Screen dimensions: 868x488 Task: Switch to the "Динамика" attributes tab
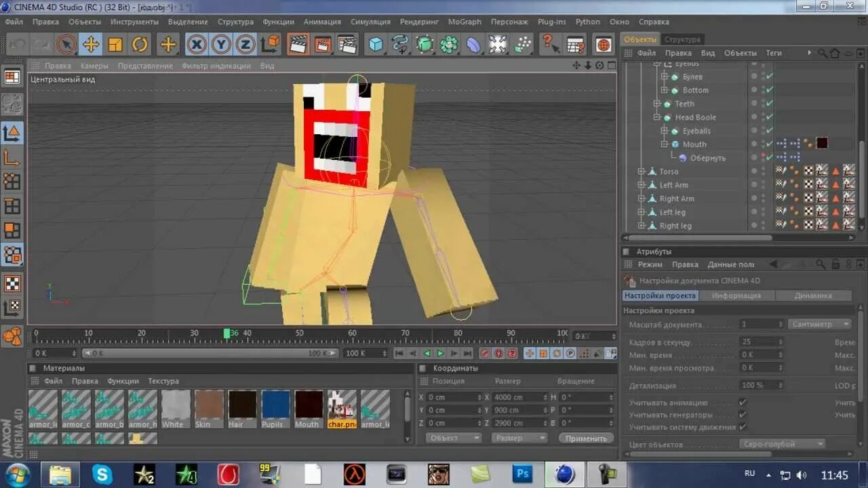[813, 296]
